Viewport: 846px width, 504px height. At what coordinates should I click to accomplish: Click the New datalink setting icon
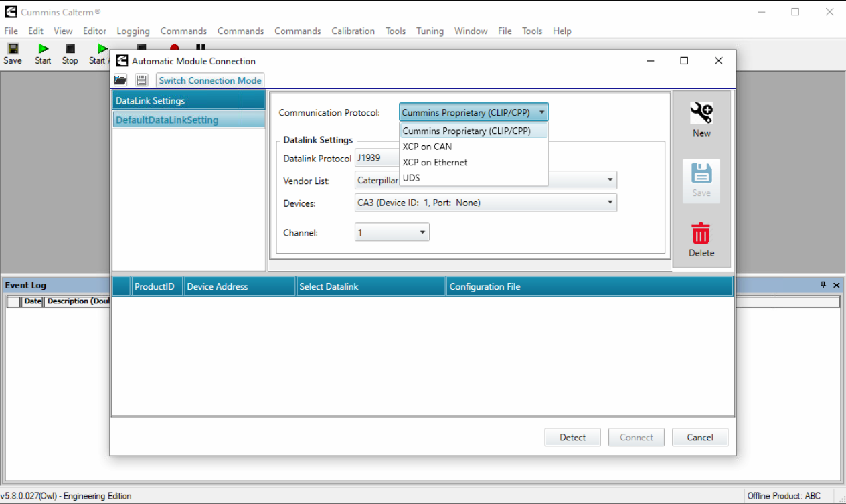701,120
